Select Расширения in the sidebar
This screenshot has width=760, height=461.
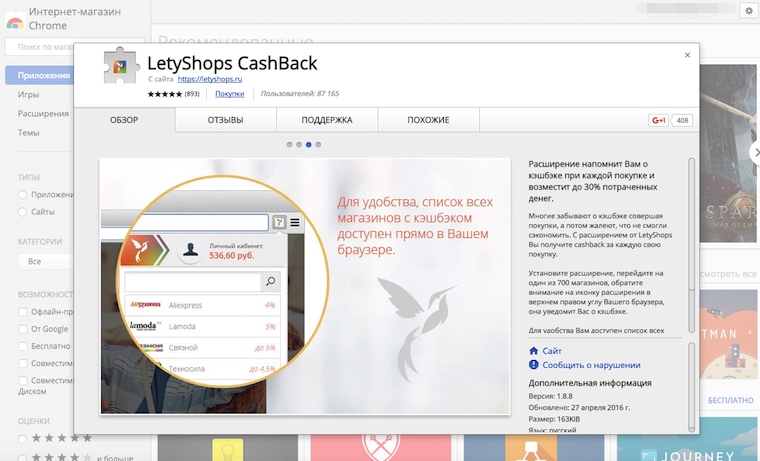tap(43, 113)
